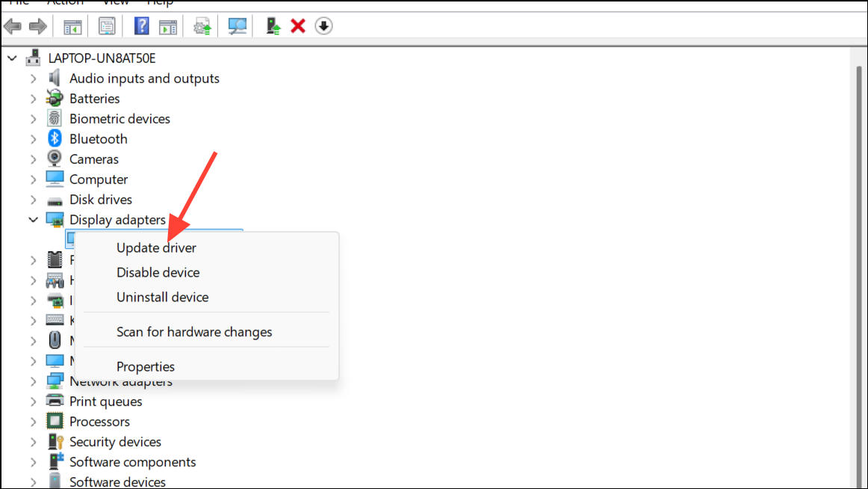Select Scan for hardware changes menu entry
Screen dimensions: 868x489
click(x=194, y=332)
